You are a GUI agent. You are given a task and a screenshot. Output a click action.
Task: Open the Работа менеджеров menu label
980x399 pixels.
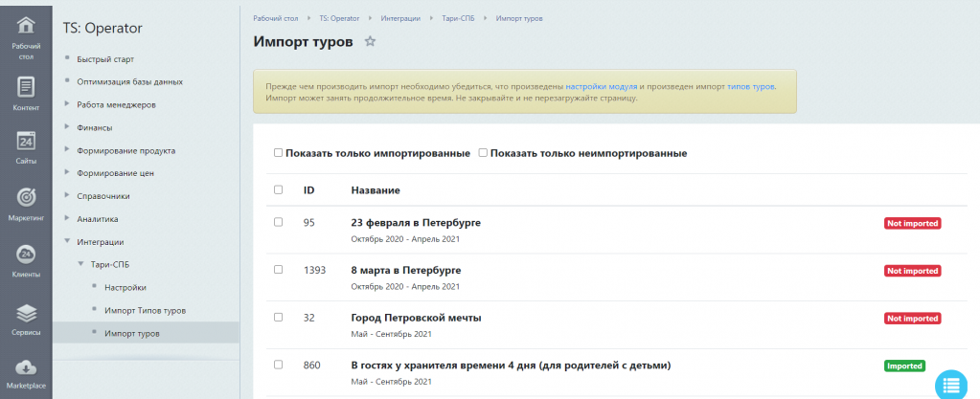pos(116,105)
